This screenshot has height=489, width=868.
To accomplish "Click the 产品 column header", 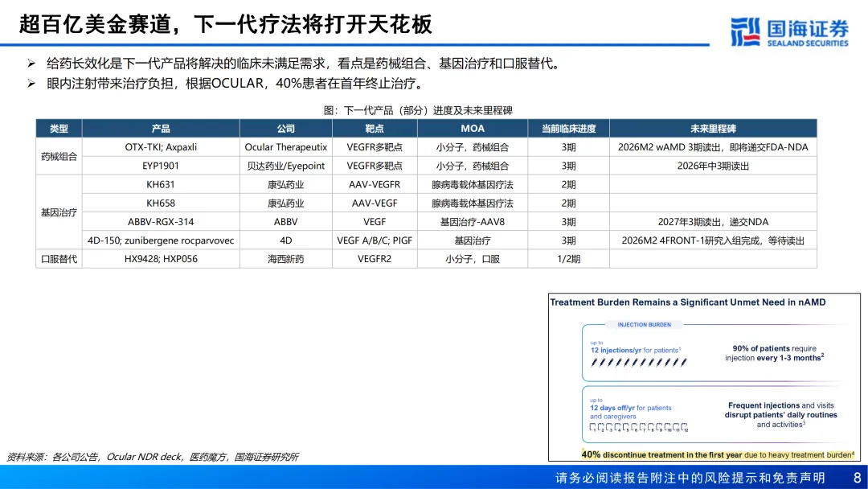I will 161,129.
